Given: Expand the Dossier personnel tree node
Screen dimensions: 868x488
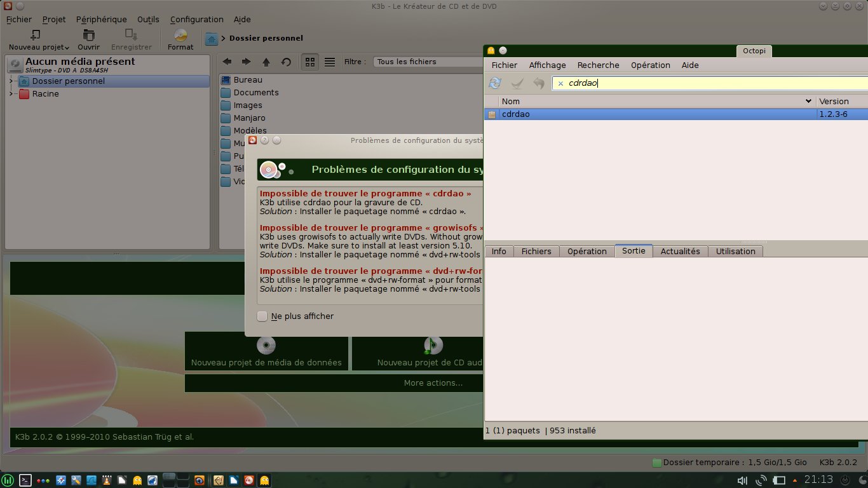Looking at the screenshot, I should pos(11,81).
